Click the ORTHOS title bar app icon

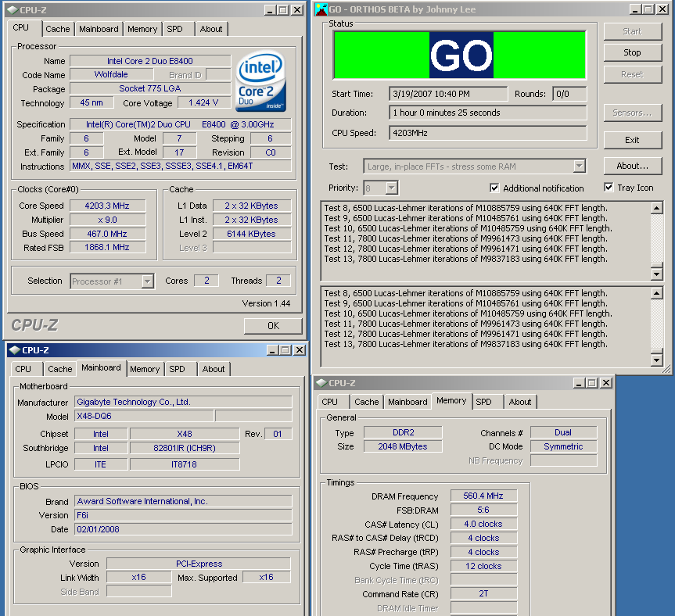[321, 9]
